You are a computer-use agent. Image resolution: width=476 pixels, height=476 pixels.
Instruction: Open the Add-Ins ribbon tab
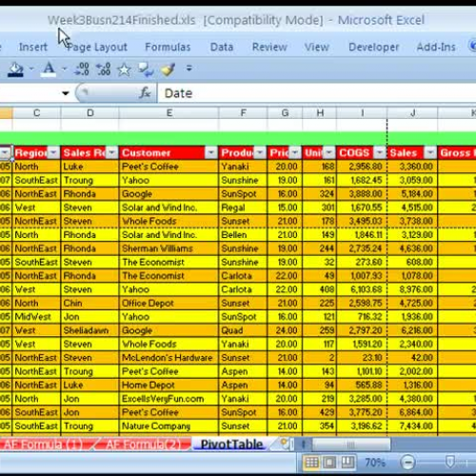436,47
